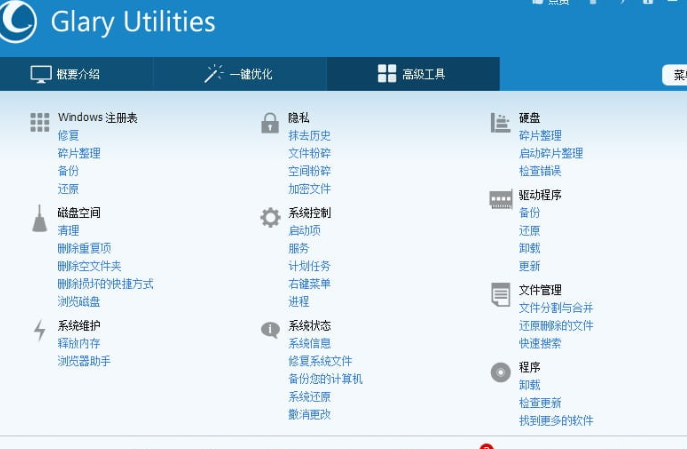Open 浏览器助手 tool
Image resolution: width=687 pixels, height=449 pixels.
pyautogui.click(x=84, y=361)
